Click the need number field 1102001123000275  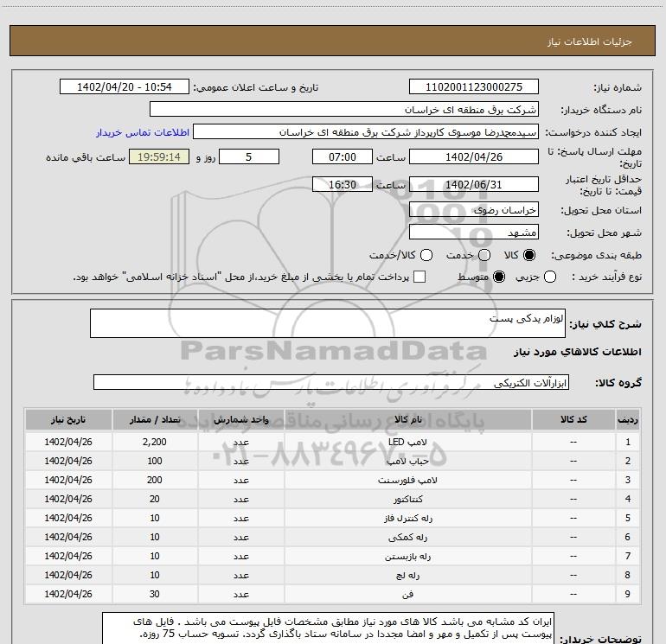pyautogui.click(x=474, y=86)
